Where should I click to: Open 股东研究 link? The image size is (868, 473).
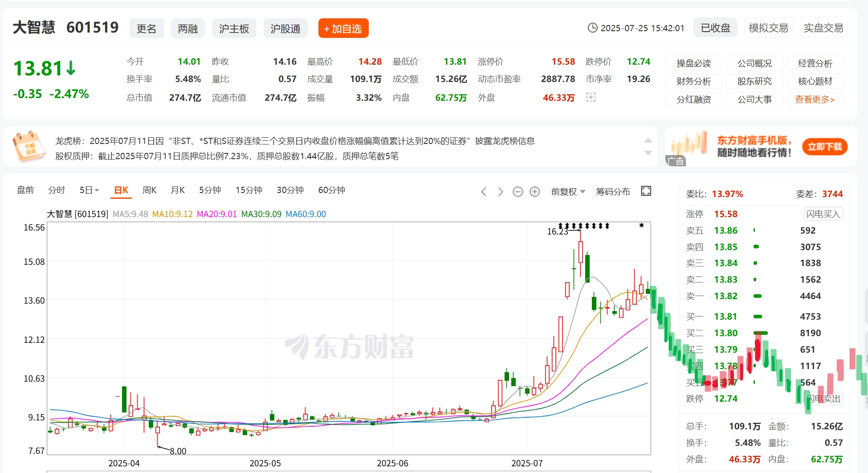[754, 81]
